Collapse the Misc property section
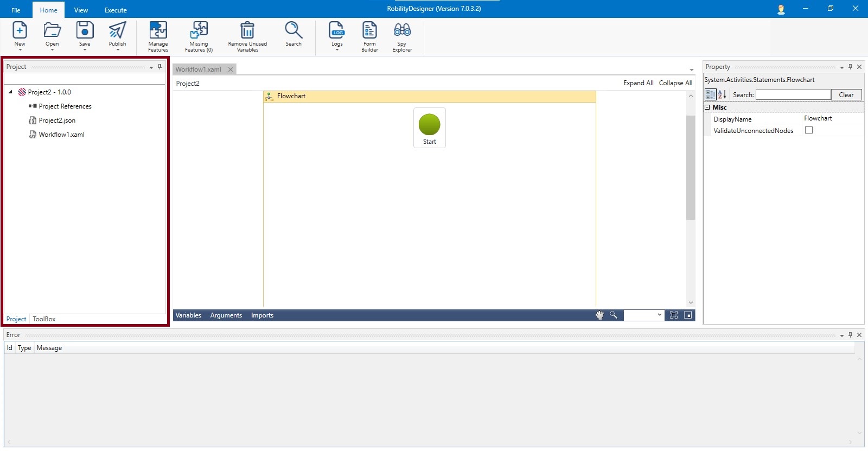This screenshot has height=451, width=868. [x=707, y=107]
